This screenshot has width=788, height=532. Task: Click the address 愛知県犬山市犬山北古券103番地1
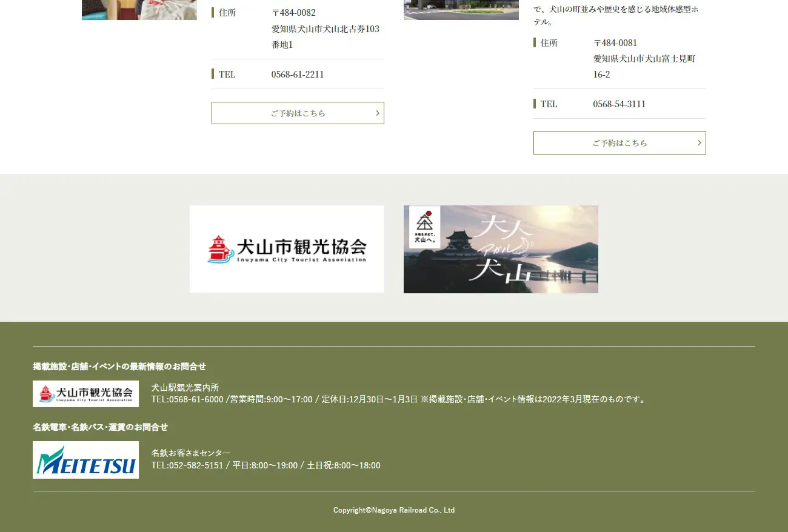pos(326,37)
